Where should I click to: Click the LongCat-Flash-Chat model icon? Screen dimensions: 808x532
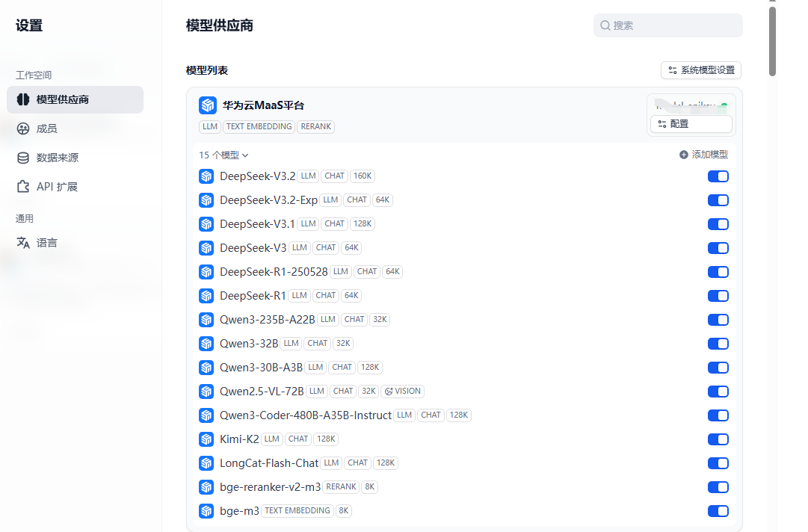point(206,463)
